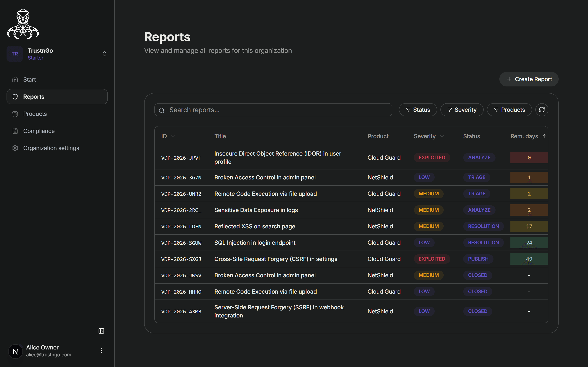Click Alice Owner's avatar

pyautogui.click(x=15, y=351)
